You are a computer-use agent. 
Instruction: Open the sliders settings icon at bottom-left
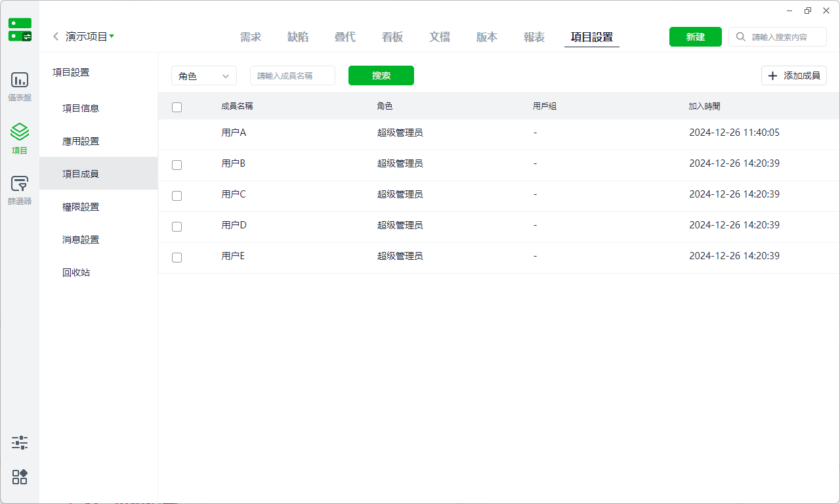pyautogui.click(x=20, y=442)
